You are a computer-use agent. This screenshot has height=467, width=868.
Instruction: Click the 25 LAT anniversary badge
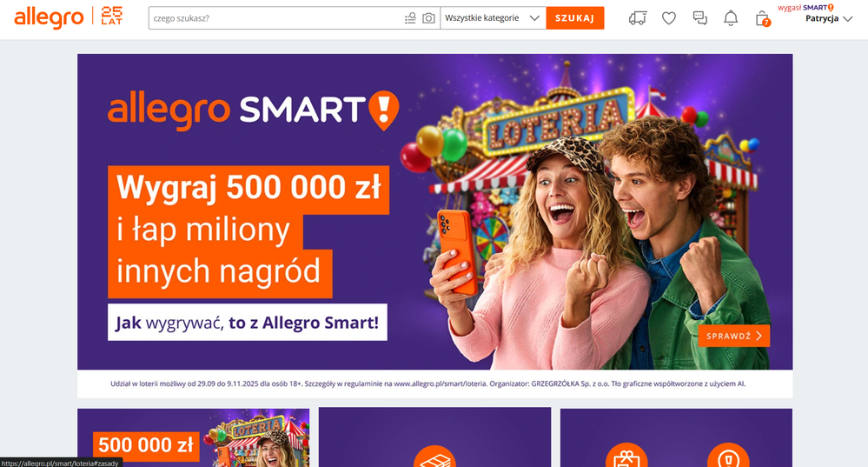pos(112,17)
